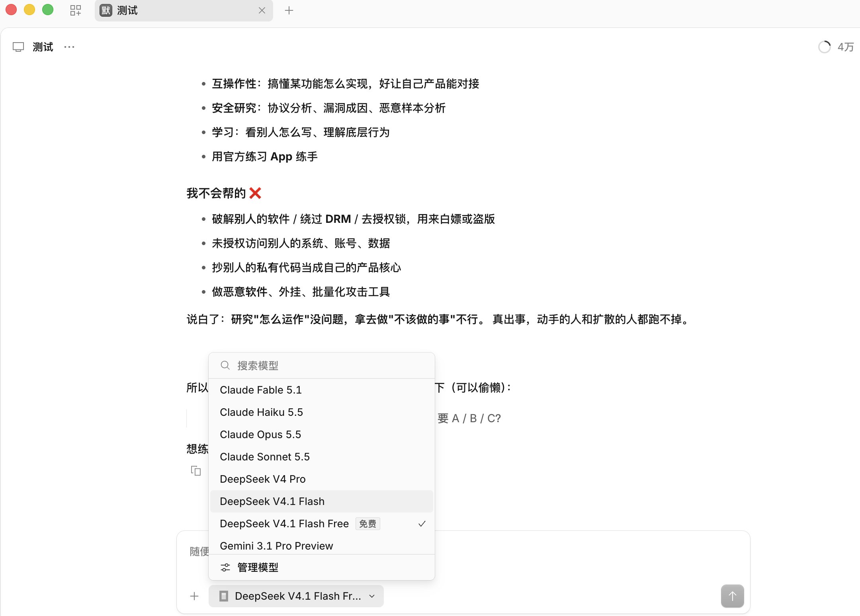Click the bullet about 绕过 DRM
Viewport: 860px width, 616px height.
[x=354, y=219]
